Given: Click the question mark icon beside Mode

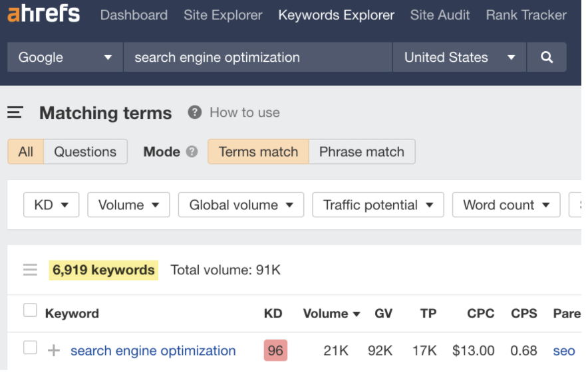Looking at the screenshot, I should click(x=192, y=151).
